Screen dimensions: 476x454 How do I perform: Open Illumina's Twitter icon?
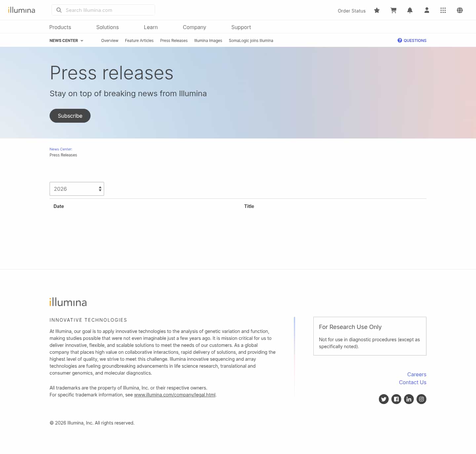click(x=384, y=399)
